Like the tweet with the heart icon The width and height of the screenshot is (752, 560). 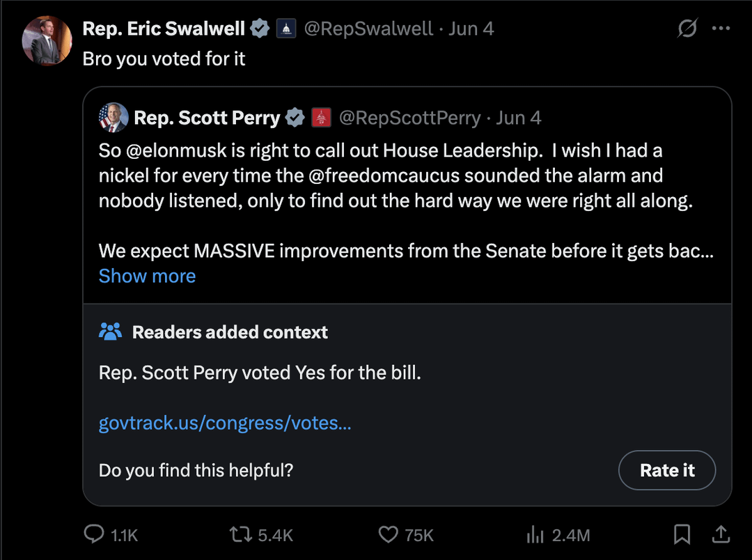[387, 535]
